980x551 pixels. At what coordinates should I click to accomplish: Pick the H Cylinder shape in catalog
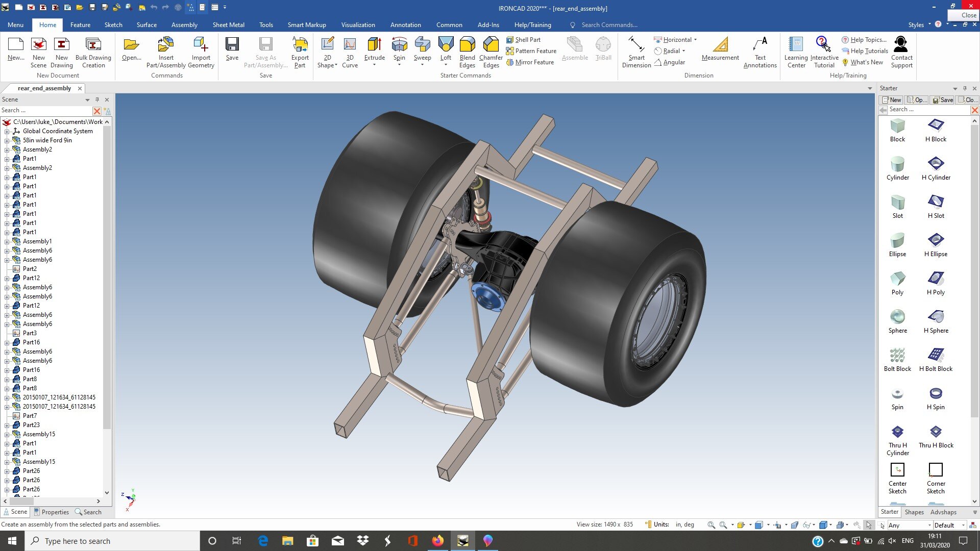point(936,169)
